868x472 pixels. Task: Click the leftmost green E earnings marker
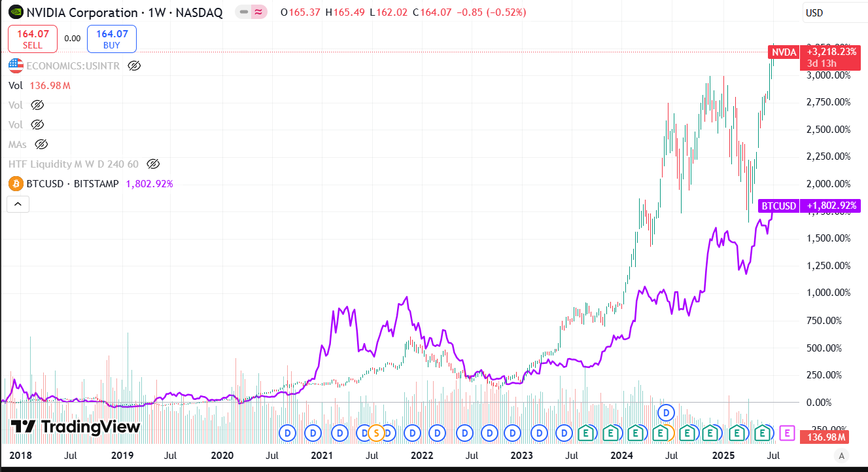pos(585,433)
